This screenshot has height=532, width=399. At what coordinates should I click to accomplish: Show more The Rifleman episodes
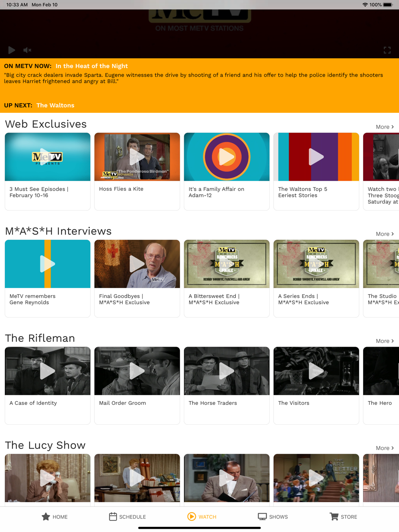tap(385, 341)
